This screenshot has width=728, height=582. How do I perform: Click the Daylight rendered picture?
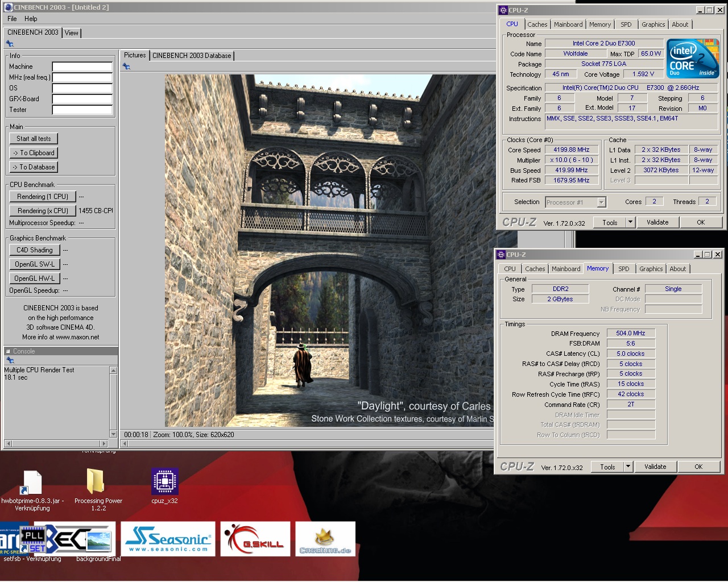pos(329,251)
